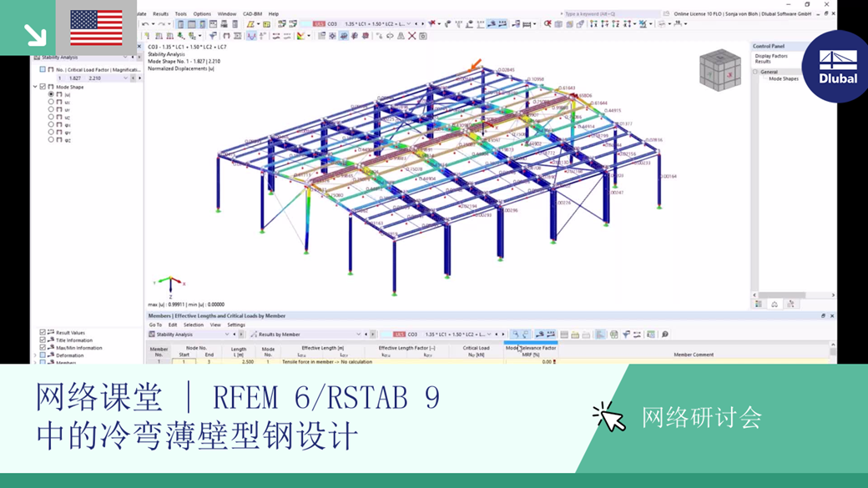Click the light blue color swatch beside ULS
Image resolution: width=868 pixels, height=488 pixels.
click(305, 24)
